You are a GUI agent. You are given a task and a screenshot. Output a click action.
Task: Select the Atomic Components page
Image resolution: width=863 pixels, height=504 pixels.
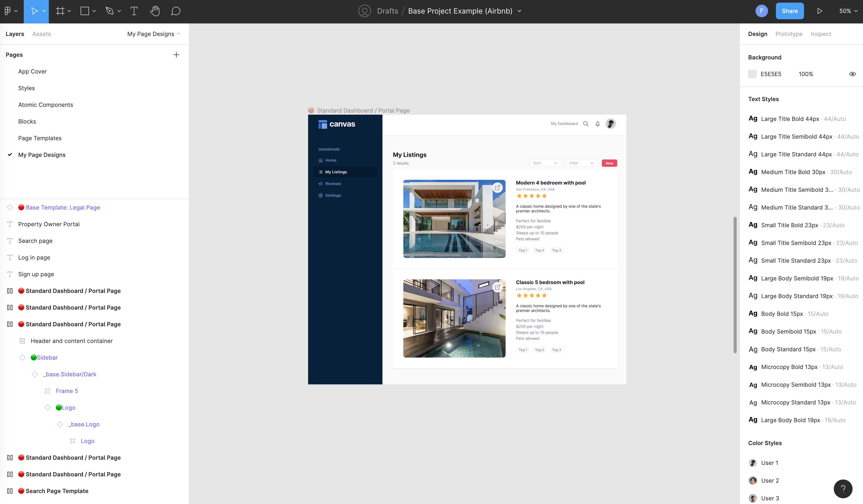coord(46,105)
